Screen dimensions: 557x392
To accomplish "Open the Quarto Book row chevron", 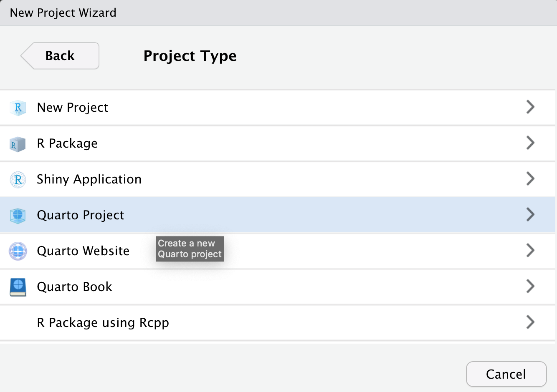I will [530, 286].
